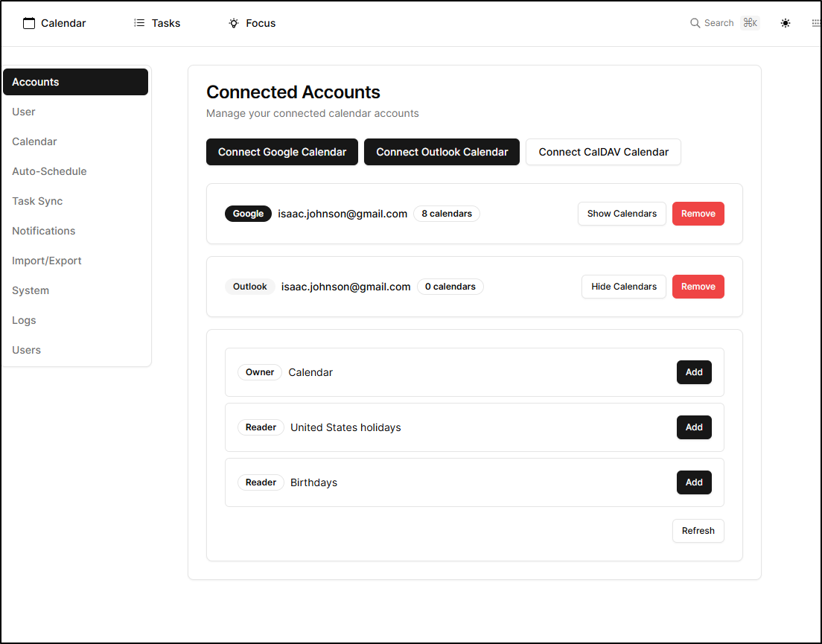Remove the Outlook account
Screen dimensions: 822x644
point(698,287)
